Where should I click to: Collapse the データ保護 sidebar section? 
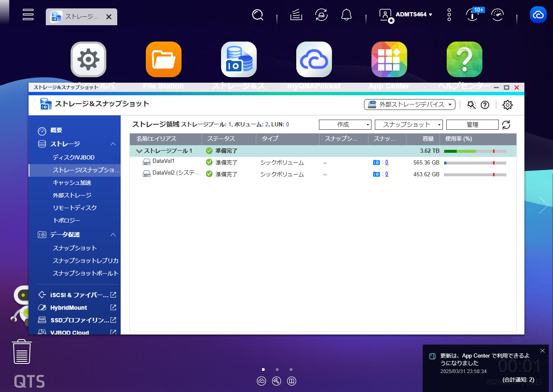[x=113, y=235]
